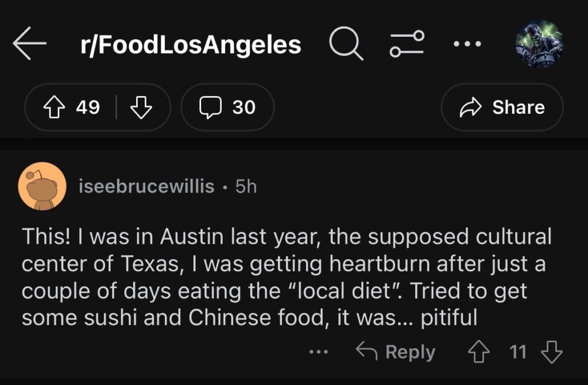
Task: Downvote the comment about Austin
Action: click(552, 352)
